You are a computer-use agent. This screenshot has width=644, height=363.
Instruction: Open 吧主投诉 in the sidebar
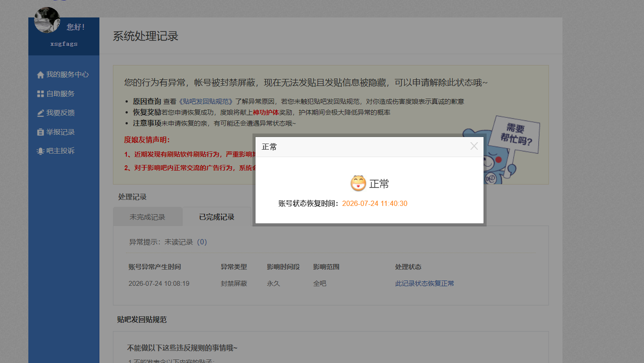click(x=61, y=151)
